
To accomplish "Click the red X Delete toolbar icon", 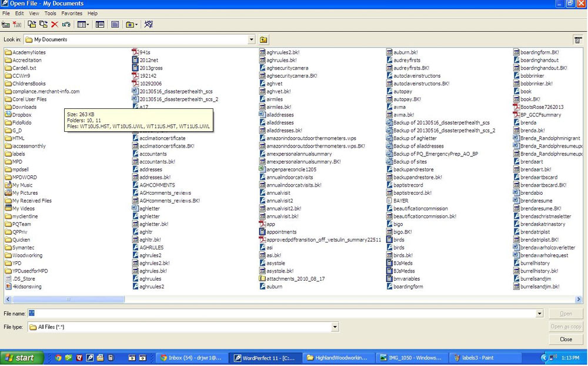I will point(55,25).
